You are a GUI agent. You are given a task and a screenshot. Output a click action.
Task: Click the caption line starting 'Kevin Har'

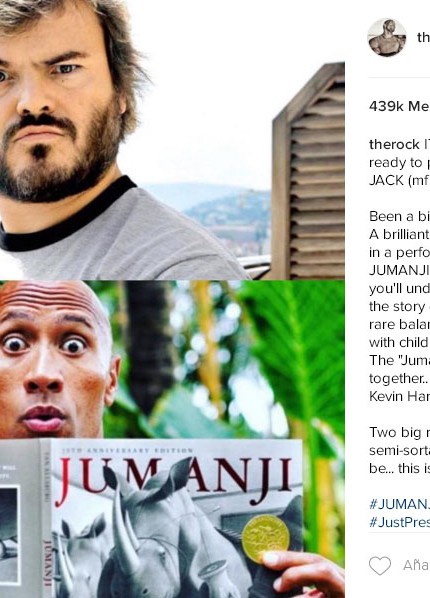click(399, 396)
